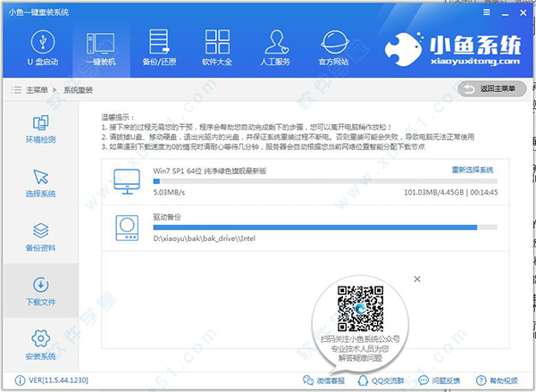Click the disk drive icon beside 驱动备份

point(127,228)
